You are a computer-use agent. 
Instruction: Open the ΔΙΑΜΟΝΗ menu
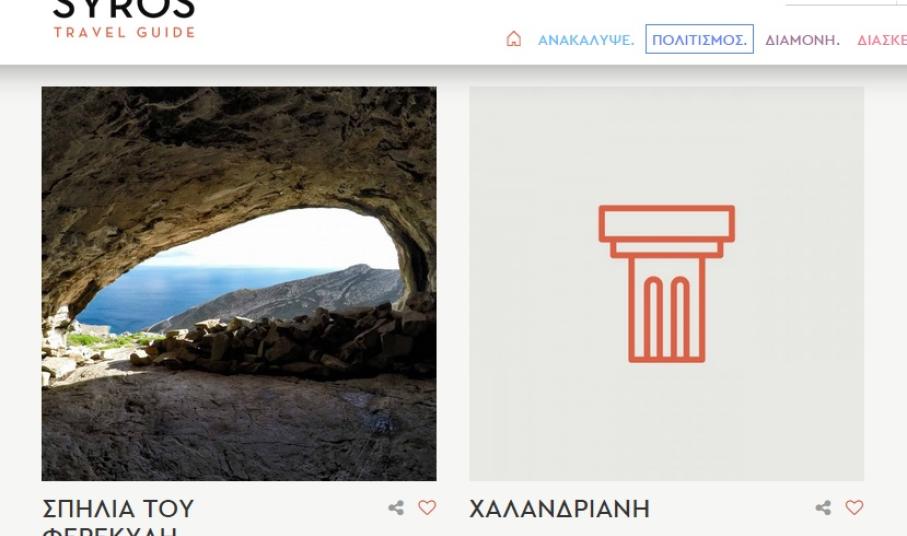pyautogui.click(x=802, y=40)
